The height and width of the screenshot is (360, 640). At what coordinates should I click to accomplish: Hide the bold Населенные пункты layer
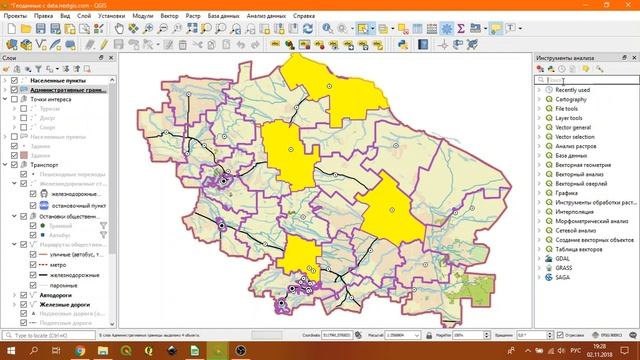point(14,80)
